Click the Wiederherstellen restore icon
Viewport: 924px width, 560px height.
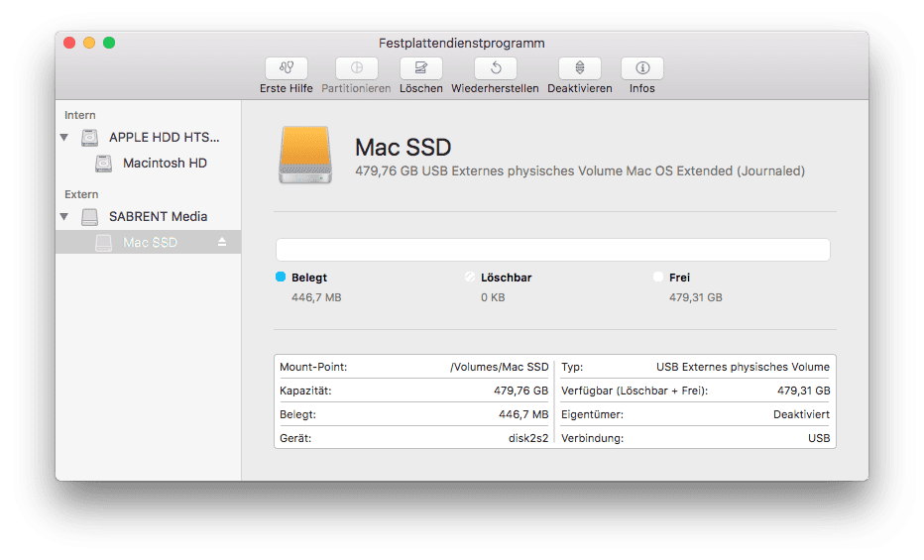coord(495,68)
